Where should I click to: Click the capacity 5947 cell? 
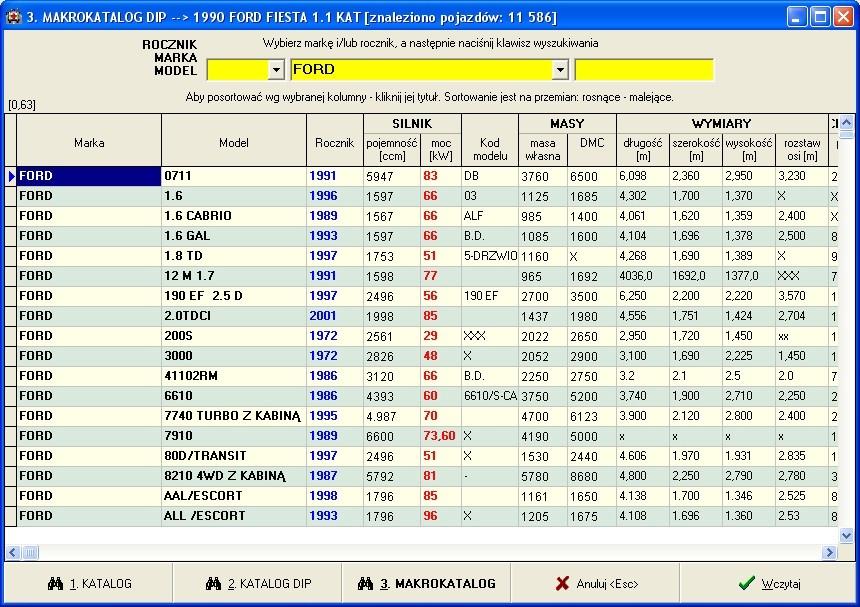[392, 176]
